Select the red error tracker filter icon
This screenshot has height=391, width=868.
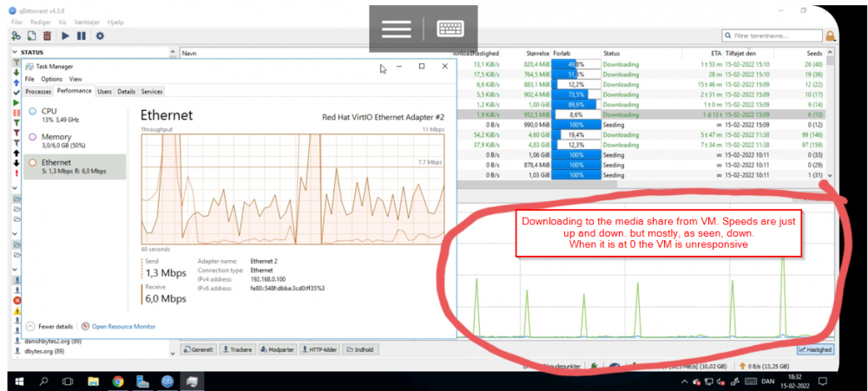point(16,300)
